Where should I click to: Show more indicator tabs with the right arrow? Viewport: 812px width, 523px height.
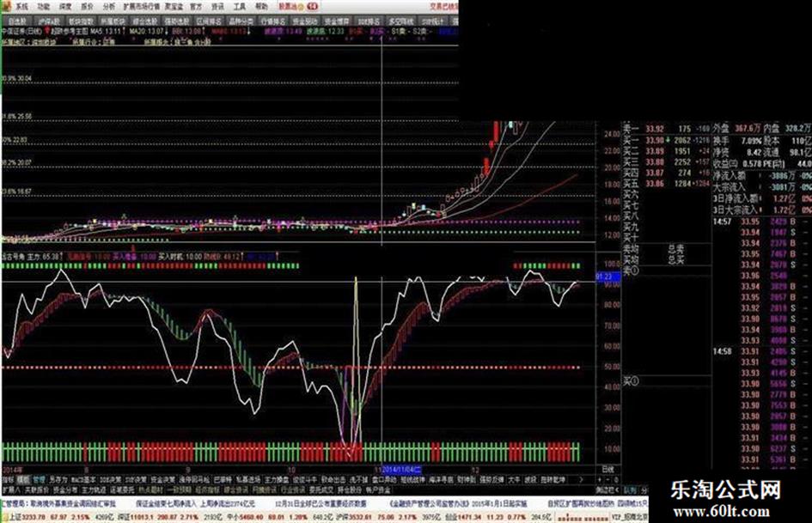pyautogui.click(x=581, y=480)
